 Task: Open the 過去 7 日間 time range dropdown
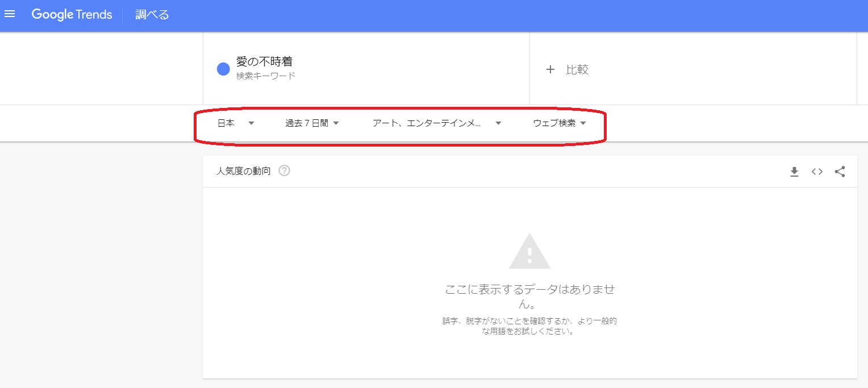pos(312,123)
